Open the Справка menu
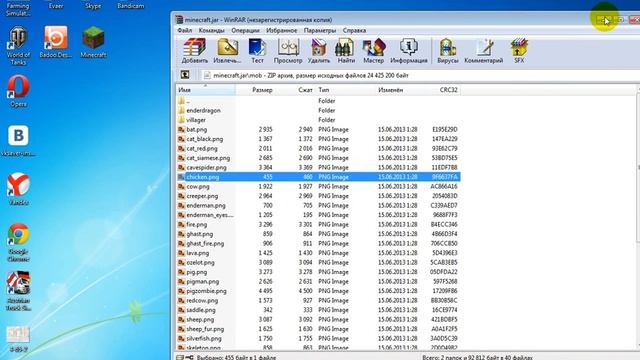The width and height of the screenshot is (640, 360). [x=354, y=31]
